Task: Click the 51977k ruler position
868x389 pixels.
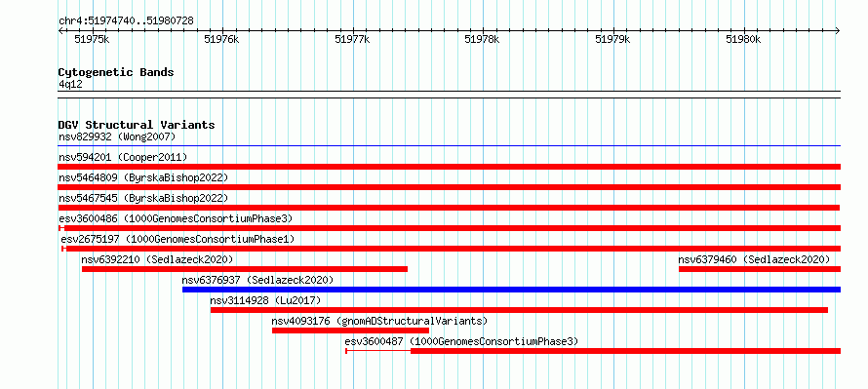Action: pyautogui.click(x=353, y=39)
